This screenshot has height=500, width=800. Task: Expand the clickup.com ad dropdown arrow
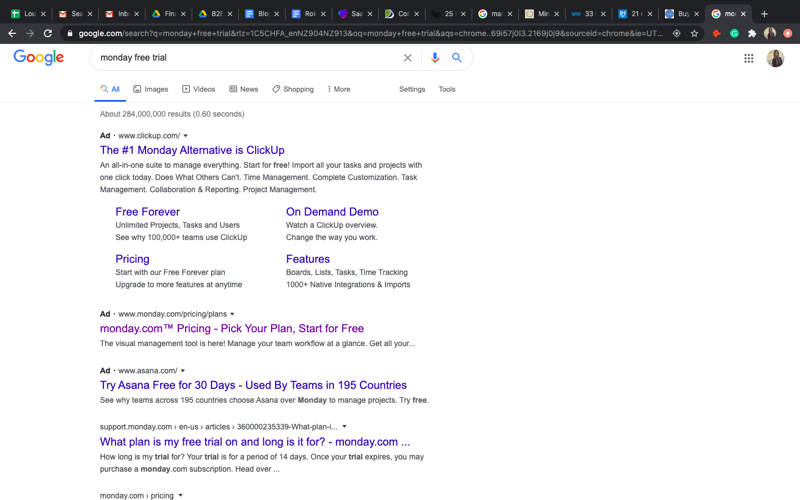pos(186,136)
